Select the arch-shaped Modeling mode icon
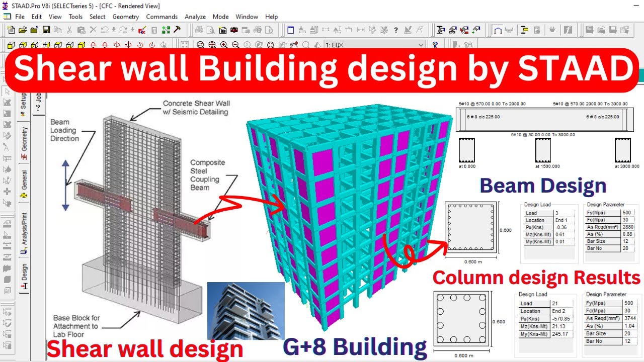 [498, 30]
